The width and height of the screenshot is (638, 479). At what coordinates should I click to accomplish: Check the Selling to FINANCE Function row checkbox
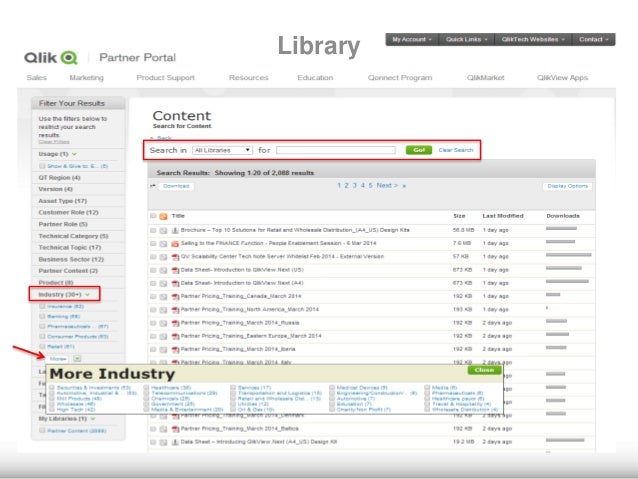[x=153, y=244]
